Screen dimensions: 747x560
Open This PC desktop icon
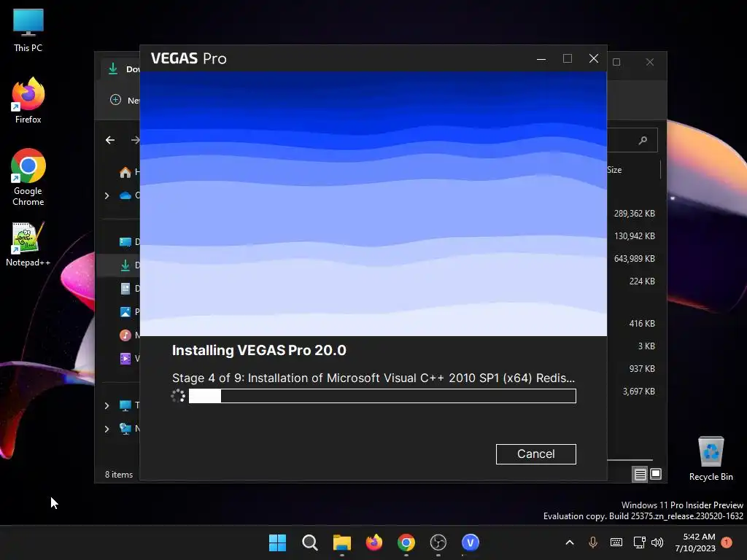tap(28, 31)
